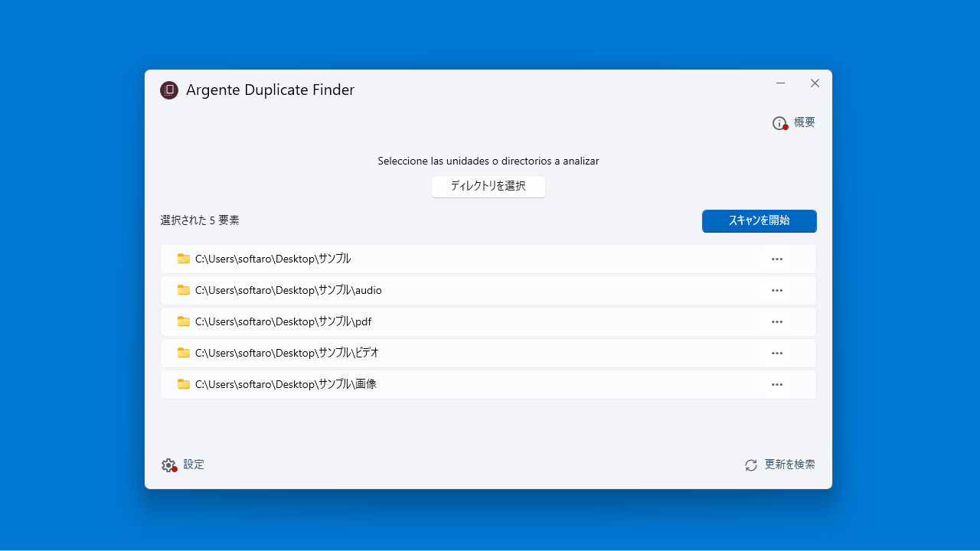Viewport: 980px width, 551px height.
Task: Click the Argente Duplicate Finder app logo
Action: (169, 90)
